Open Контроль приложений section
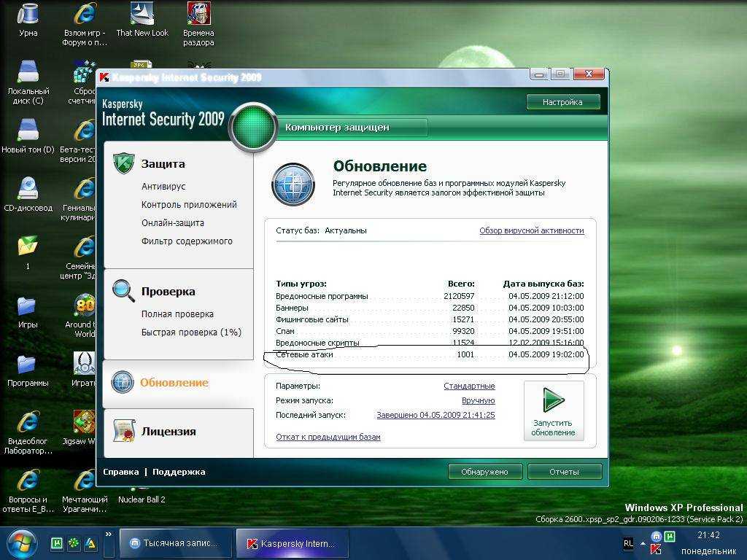This screenshot has width=747, height=560. [189, 204]
